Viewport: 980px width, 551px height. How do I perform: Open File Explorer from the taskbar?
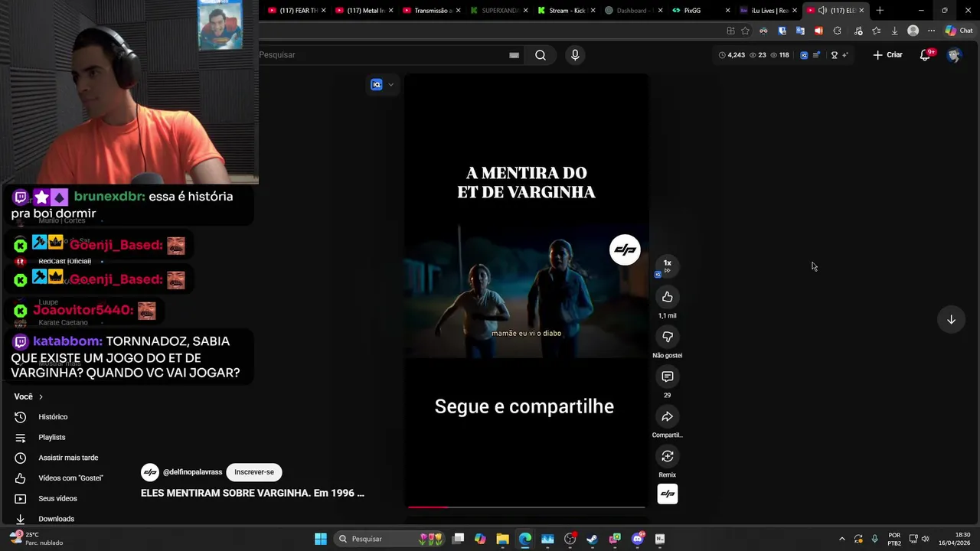click(x=502, y=539)
